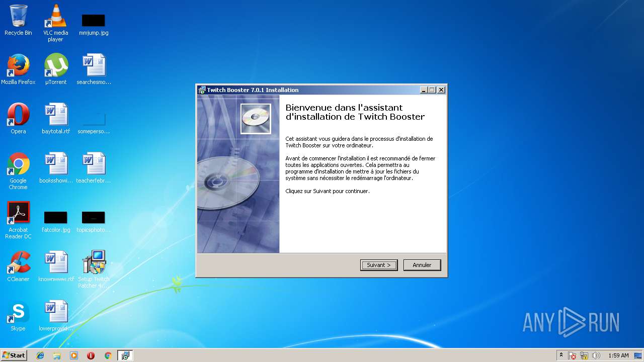Click the installer icon in title bar

pos(202,90)
